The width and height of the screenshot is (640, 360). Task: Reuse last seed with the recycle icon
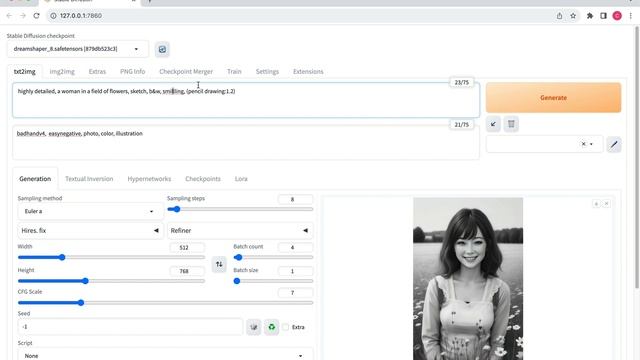point(271,327)
